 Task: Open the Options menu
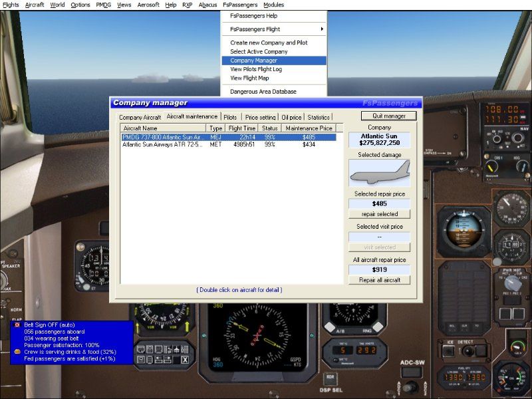click(80, 5)
